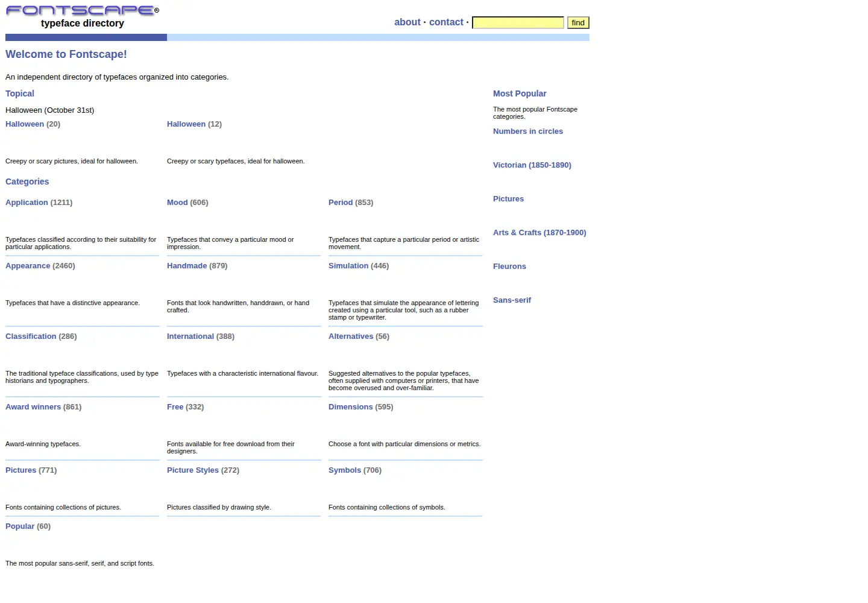Open the Free (332) category
This screenshot has width=868, height=603.
click(x=185, y=407)
